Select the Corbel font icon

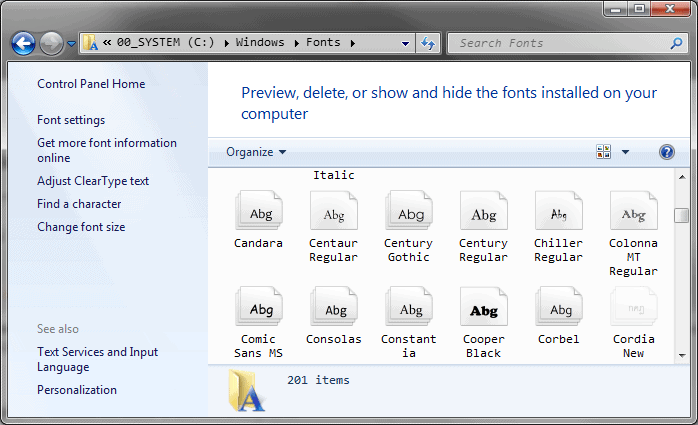559,306
